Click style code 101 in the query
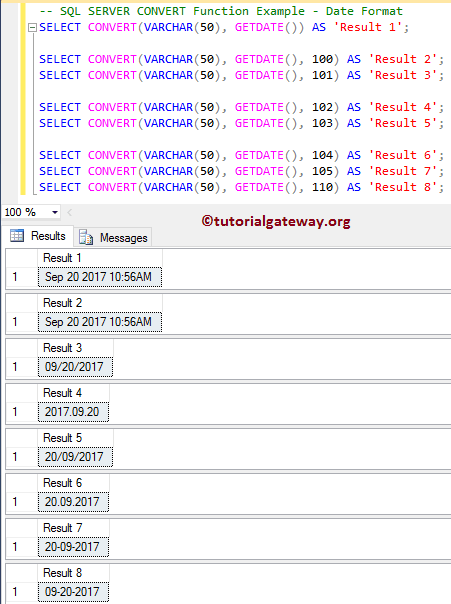Screen dimensions: 451x604 (322, 75)
